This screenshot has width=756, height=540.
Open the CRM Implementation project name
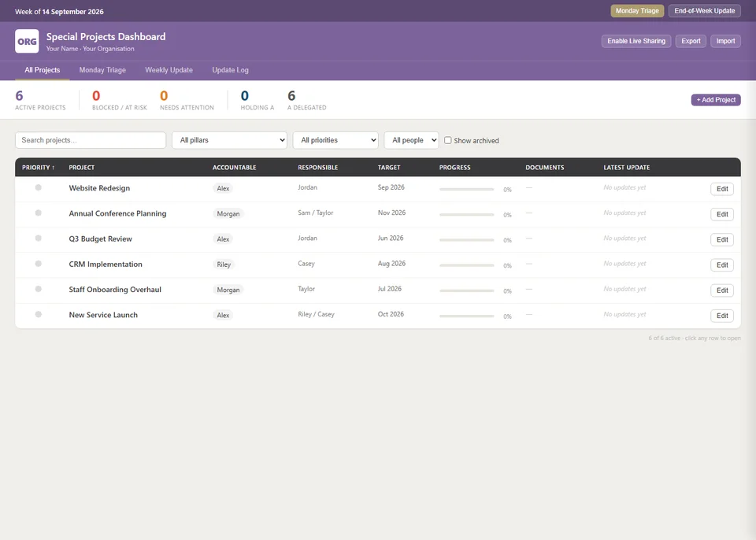[106, 264]
